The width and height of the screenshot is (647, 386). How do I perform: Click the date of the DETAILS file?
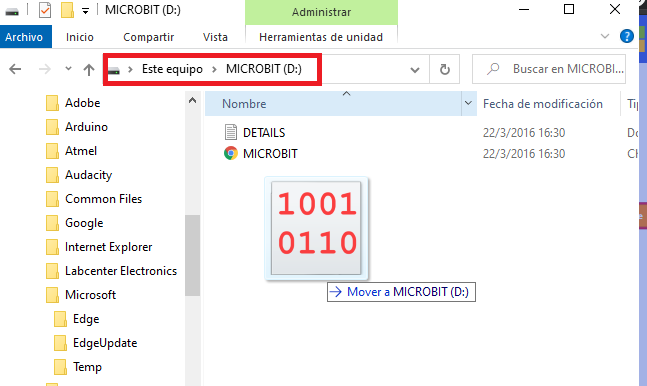click(524, 133)
